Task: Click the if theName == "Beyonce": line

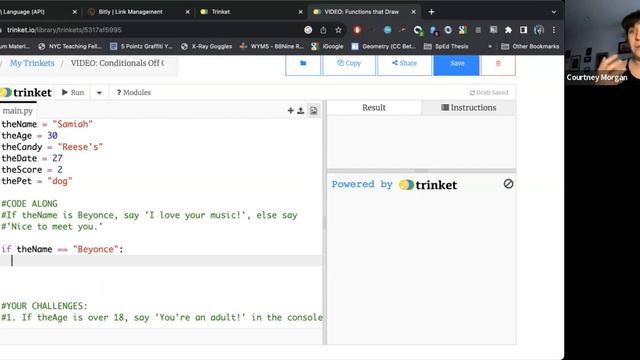Action: click(62, 249)
